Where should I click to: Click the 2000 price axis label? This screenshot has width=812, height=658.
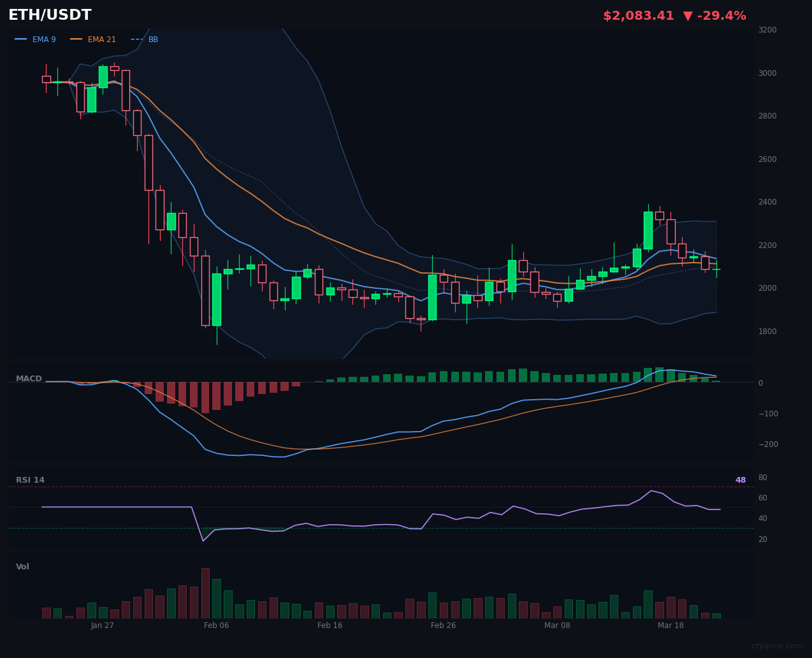(767, 288)
